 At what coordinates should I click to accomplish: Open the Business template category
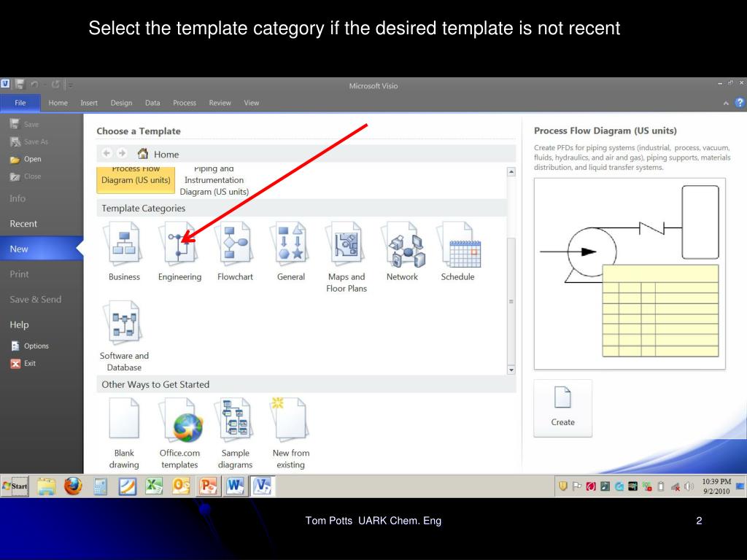124,252
